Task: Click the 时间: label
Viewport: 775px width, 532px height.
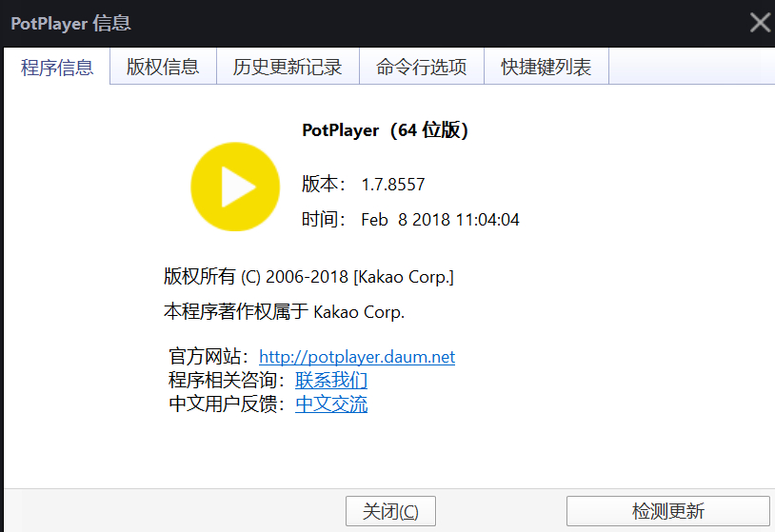Action: click(324, 219)
